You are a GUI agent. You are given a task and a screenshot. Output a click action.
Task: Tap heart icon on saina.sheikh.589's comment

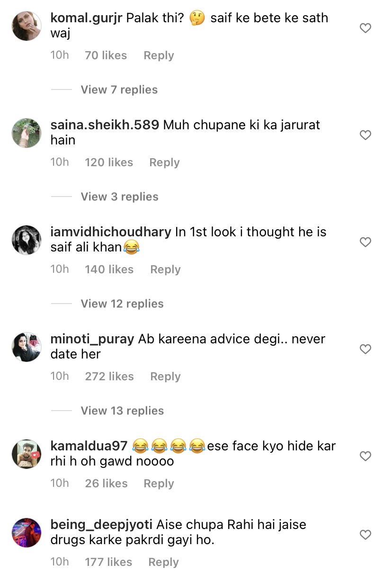365,135
